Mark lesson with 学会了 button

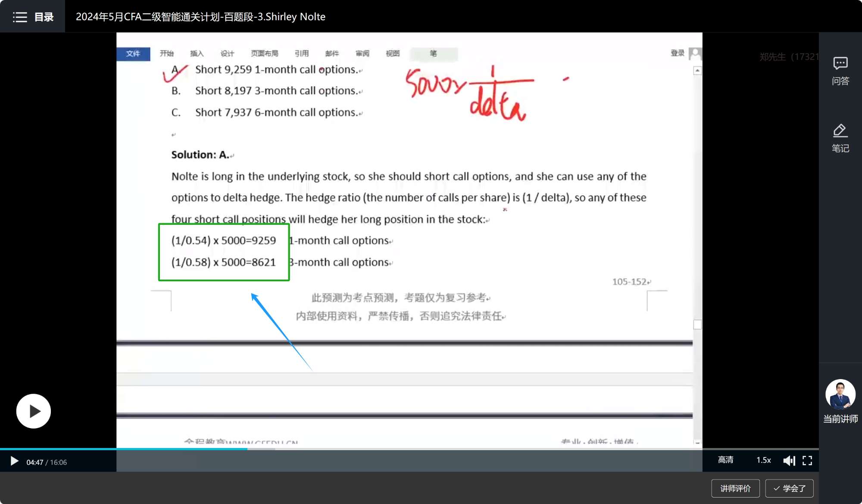click(789, 488)
